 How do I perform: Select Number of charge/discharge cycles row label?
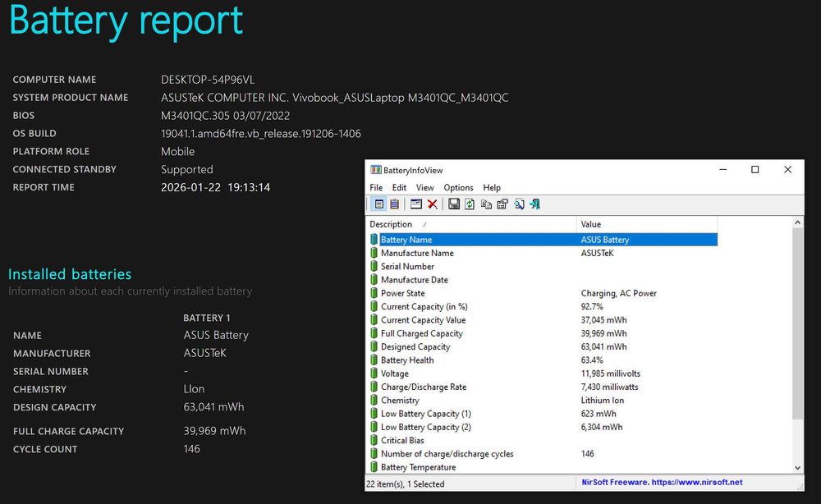tap(447, 454)
